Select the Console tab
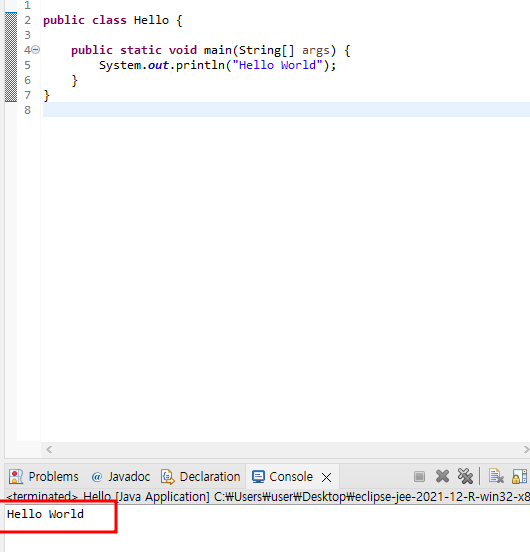 (291, 477)
